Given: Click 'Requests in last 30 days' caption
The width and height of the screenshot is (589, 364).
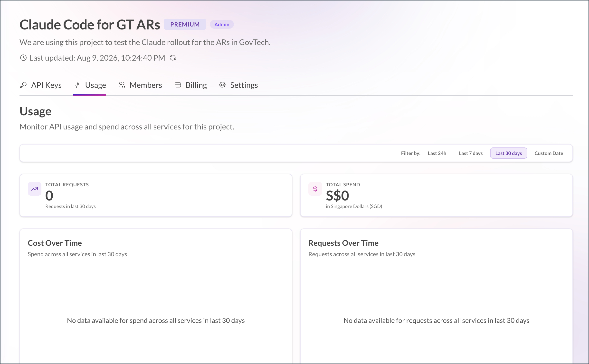Looking at the screenshot, I should coord(70,206).
